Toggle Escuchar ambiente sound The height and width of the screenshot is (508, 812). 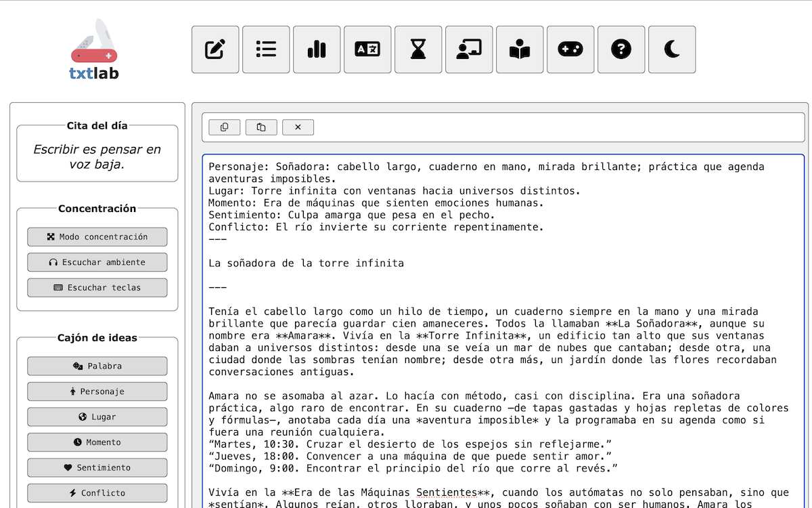[x=97, y=262]
